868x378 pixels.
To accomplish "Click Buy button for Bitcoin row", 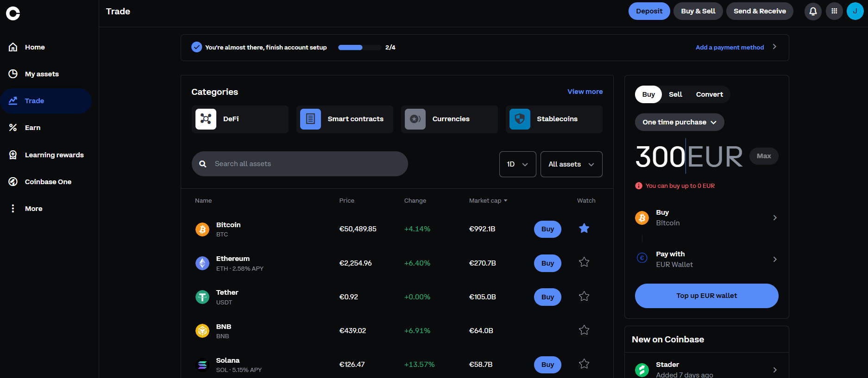I will (547, 229).
